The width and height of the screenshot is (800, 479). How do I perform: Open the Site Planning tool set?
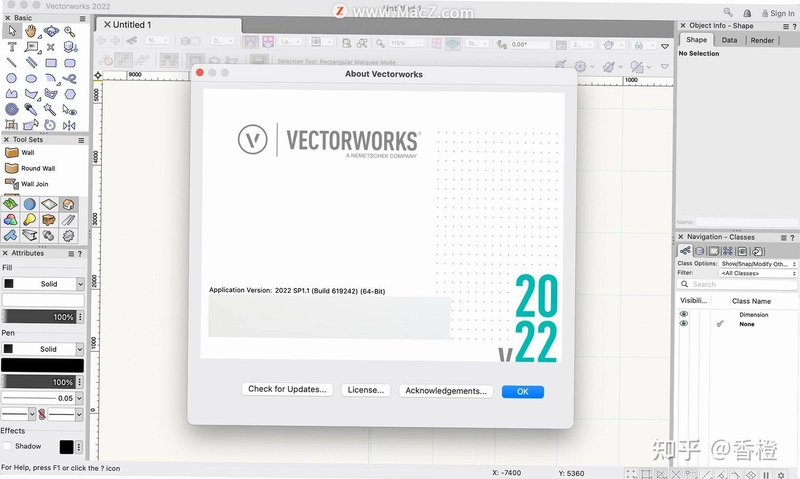10,204
